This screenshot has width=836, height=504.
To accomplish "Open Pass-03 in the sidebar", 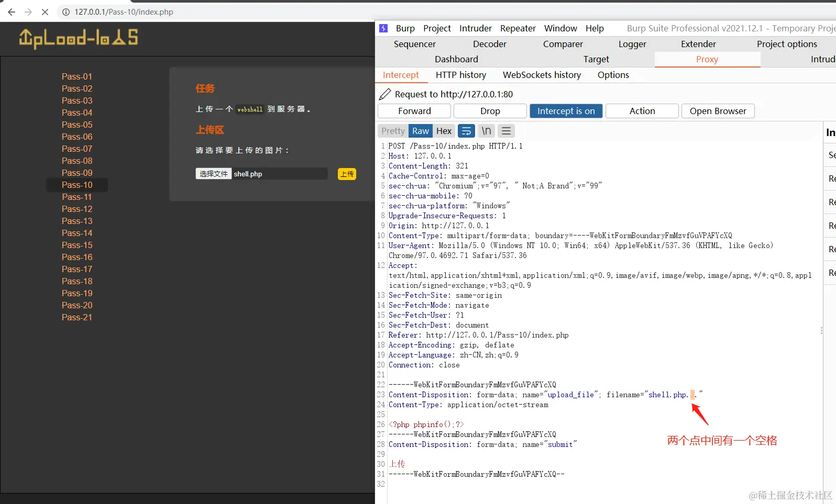I will tap(77, 100).
